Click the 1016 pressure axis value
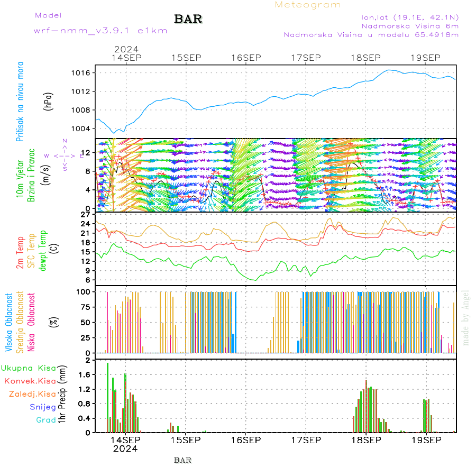This screenshot has width=476, height=476. (x=81, y=73)
